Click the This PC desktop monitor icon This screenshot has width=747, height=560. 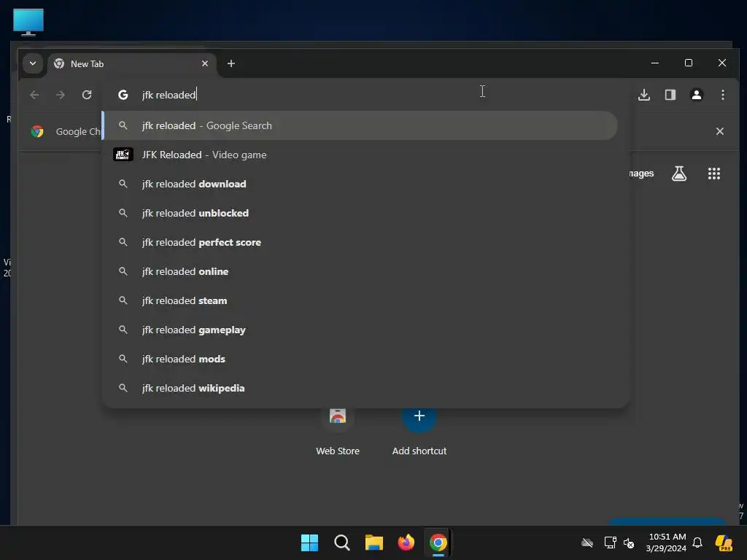pos(28,22)
